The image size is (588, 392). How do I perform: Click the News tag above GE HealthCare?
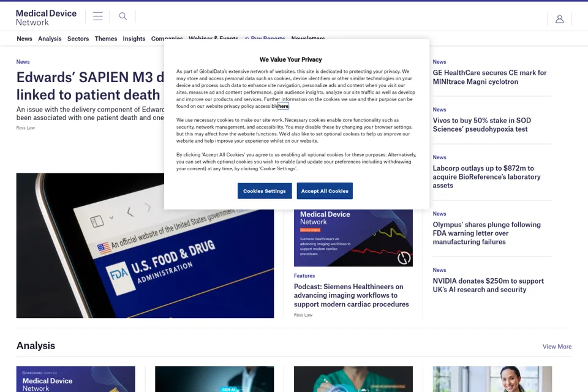click(439, 61)
